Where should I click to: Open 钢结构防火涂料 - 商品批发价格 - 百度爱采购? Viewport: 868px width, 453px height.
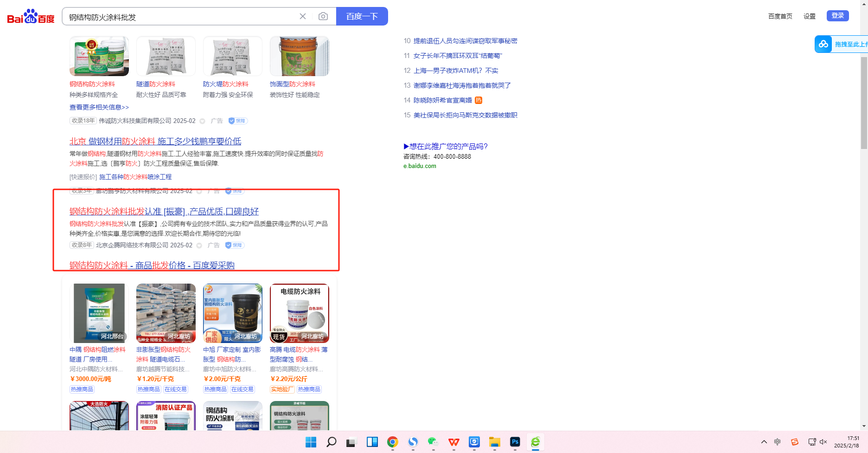[x=152, y=265]
